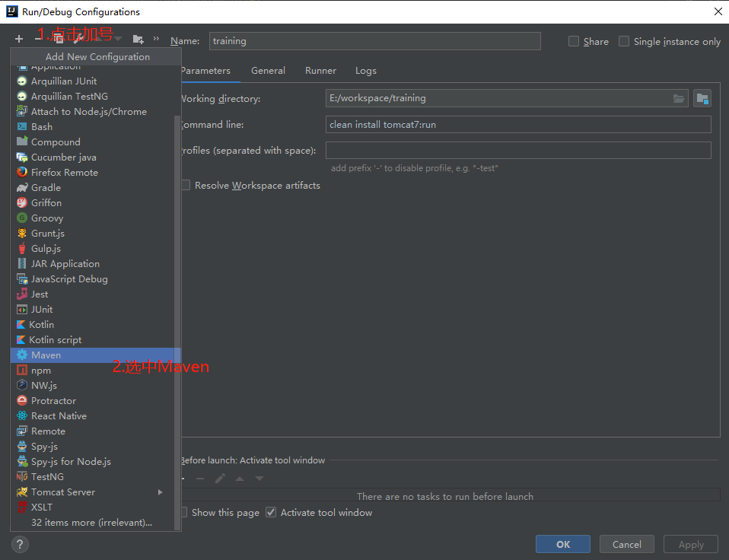Open macros picker beside working directory field
Image resolution: width=729 pixels, height=560 pixels.
click(x=702, y=97)
